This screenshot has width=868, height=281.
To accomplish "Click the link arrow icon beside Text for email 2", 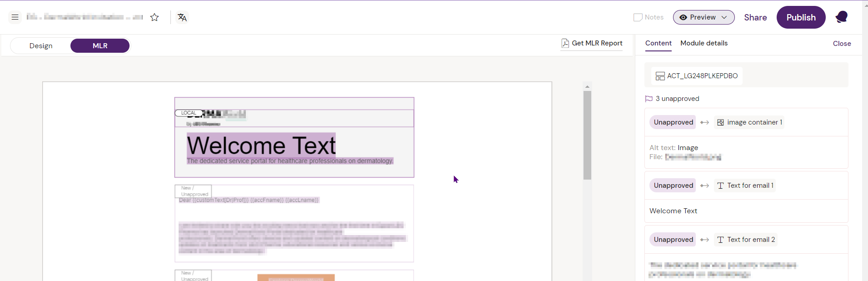I will [704, 240].
